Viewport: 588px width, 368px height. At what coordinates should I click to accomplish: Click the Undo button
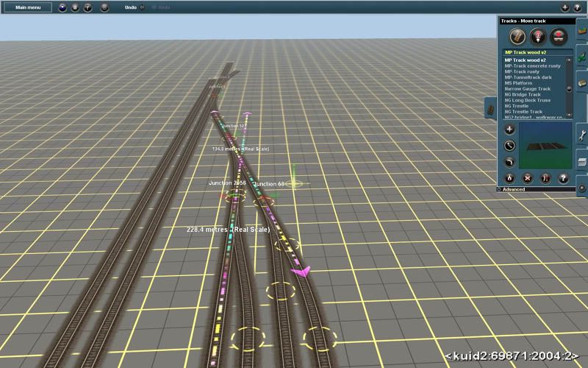click(x=135, y=7)
